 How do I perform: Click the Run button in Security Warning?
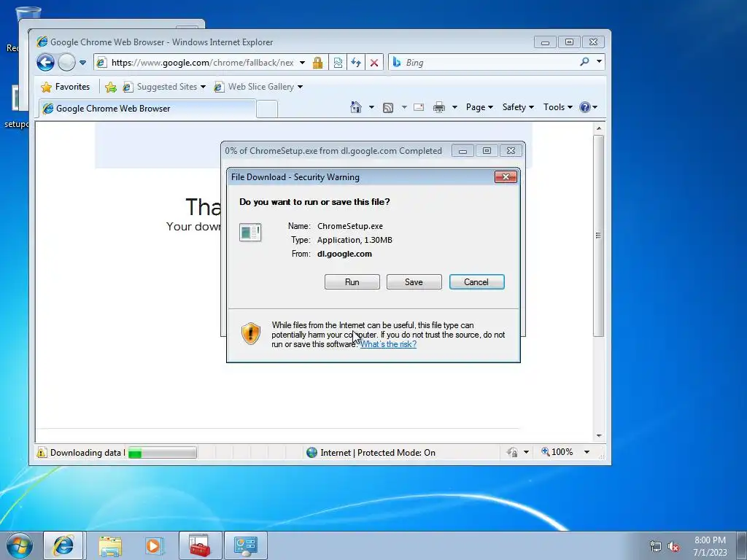352,282
